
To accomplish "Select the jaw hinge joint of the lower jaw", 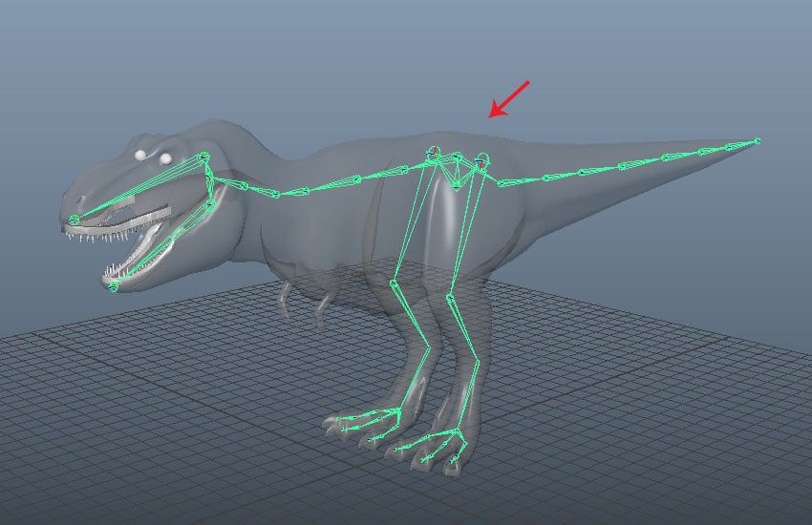I will click(211, 205).
